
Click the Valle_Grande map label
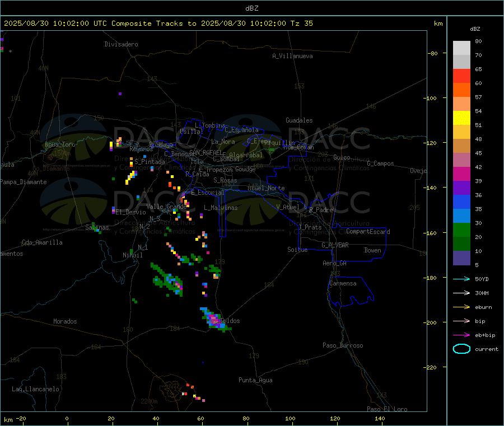pos(167,207)
